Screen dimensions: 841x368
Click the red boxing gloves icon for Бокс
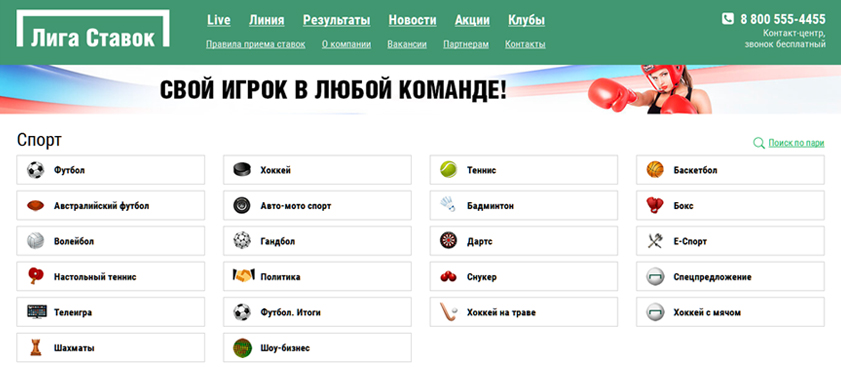(x=655, y=205)
